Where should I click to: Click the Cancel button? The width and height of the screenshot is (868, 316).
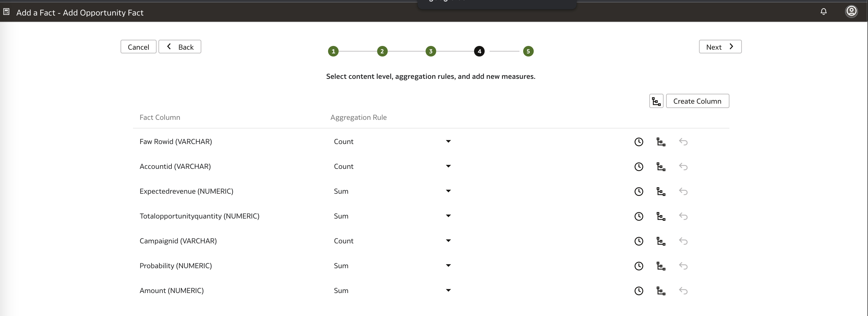click(x=138, y=47)
